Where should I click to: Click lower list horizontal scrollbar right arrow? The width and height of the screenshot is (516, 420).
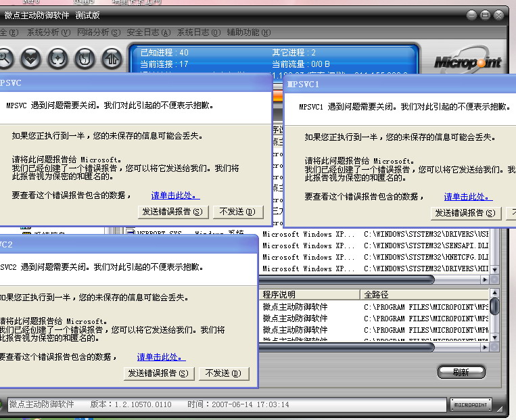click(484, 347)
